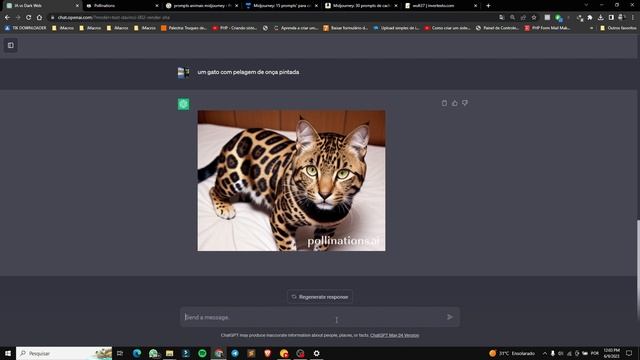This screenshot has width=640, height=360.
Task: Open Brave browser from the taskbar
Action: click(268, 353)
